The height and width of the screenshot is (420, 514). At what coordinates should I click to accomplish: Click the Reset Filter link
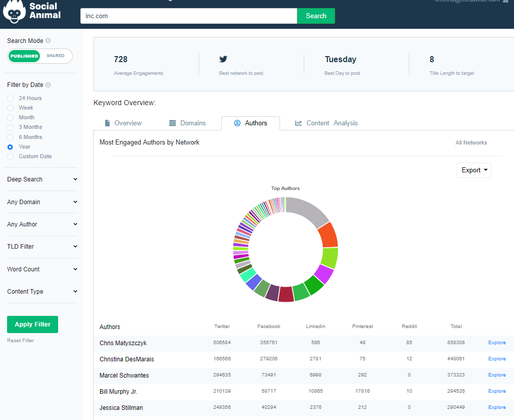point(21,340)
